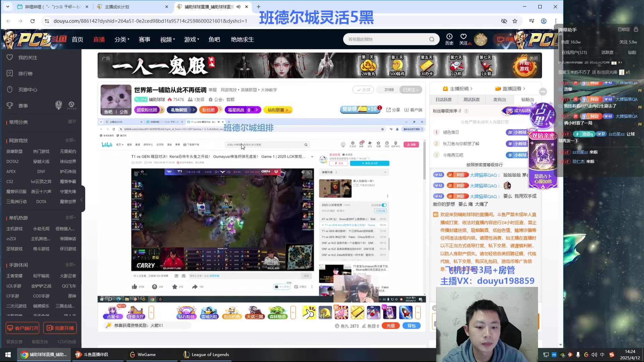Click 客户端打开 button
Image resolution: width=644 pixels, height=362 pixels.
tap(22, 328)
